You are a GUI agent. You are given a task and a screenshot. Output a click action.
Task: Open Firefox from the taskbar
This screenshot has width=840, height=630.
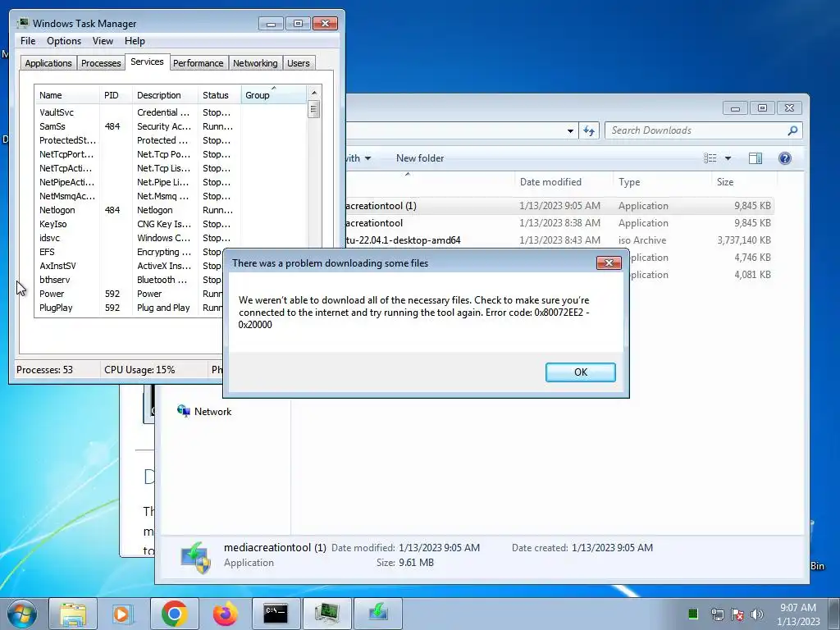tap(225, 614)
